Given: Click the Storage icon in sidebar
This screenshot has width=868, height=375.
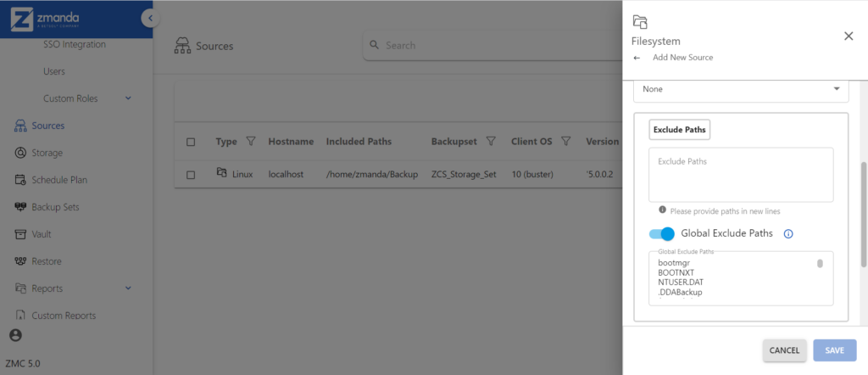Looking at the screenshot, I should pyautogui.click(x=20, y=153).
